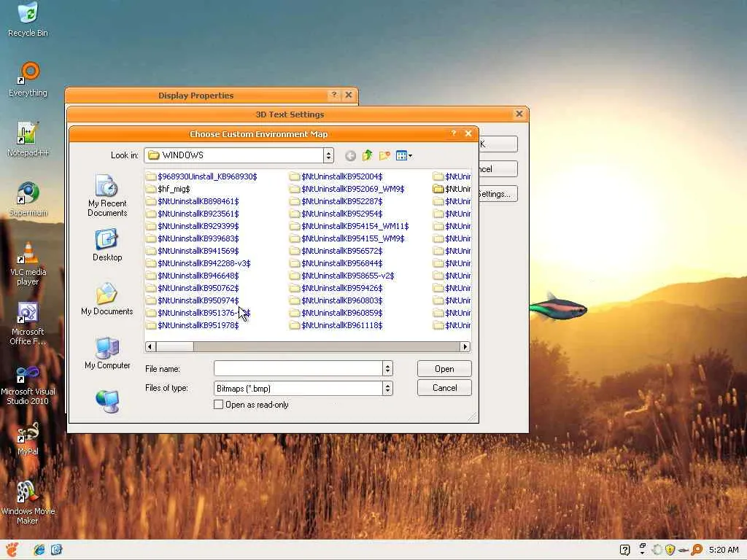Select folder $NtUninstallKB941569$
This screenshot has height=560, width=747.
pyautogui.click(x=193, y=251)
